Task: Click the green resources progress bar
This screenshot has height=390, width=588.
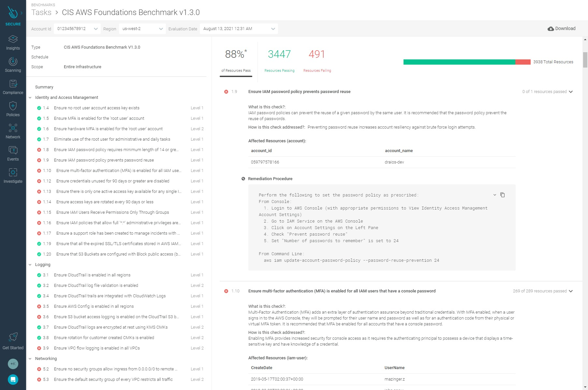Action: coord(456,62)
